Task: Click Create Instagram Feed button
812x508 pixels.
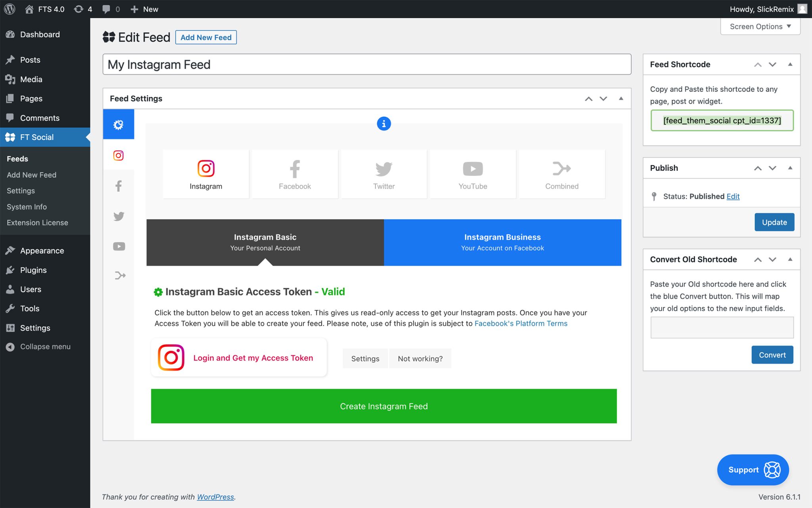Action: [x=384, y=406]
